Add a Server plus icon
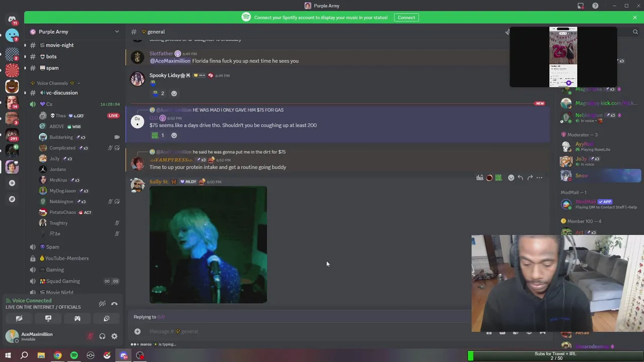Viewport: 644px width, 362px height. click(x=12, y=183)
